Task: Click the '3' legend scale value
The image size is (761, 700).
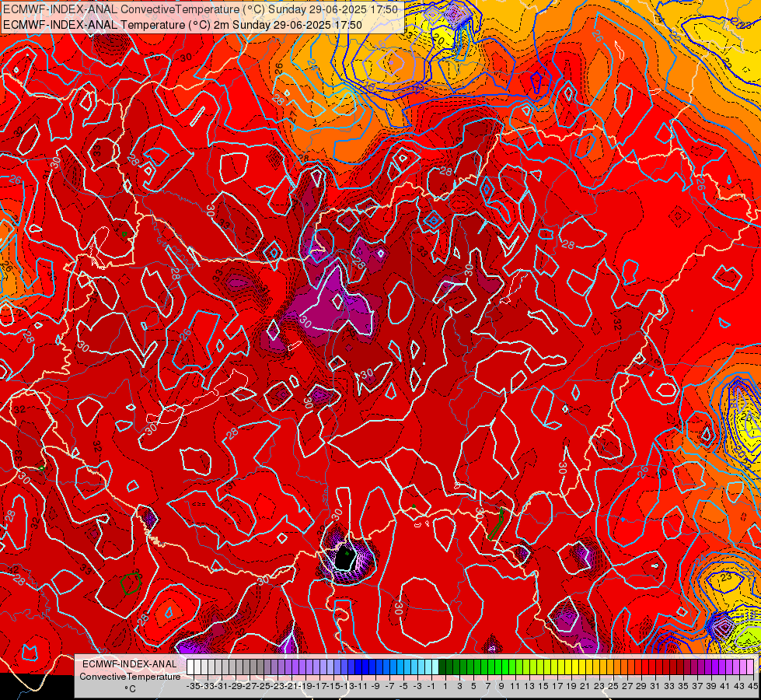Action: 459,686
